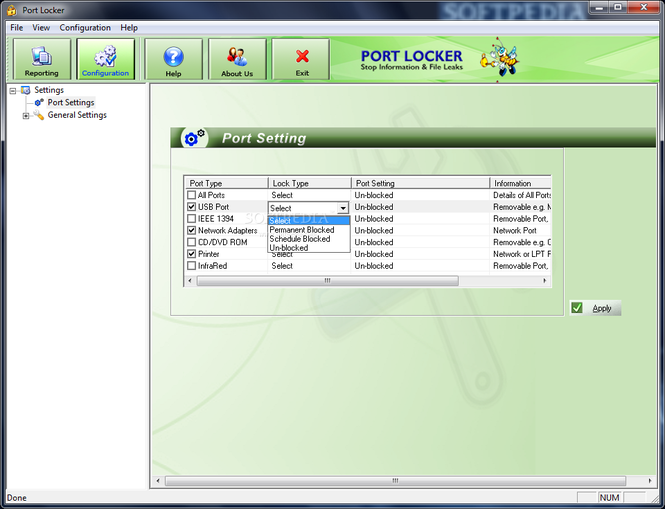Choose Un-blocked in the dropdown list
665x509 pixels.
309,248
